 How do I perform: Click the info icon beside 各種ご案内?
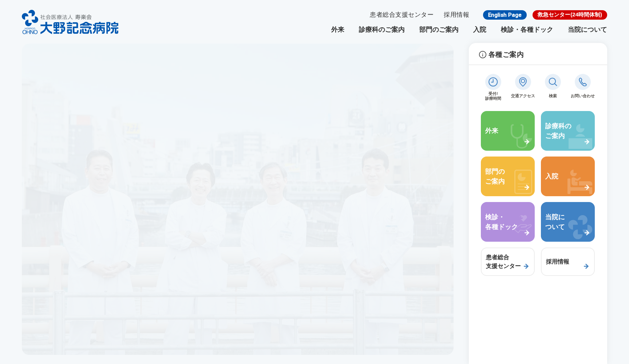pyautogui.click(x=482, y=54)
